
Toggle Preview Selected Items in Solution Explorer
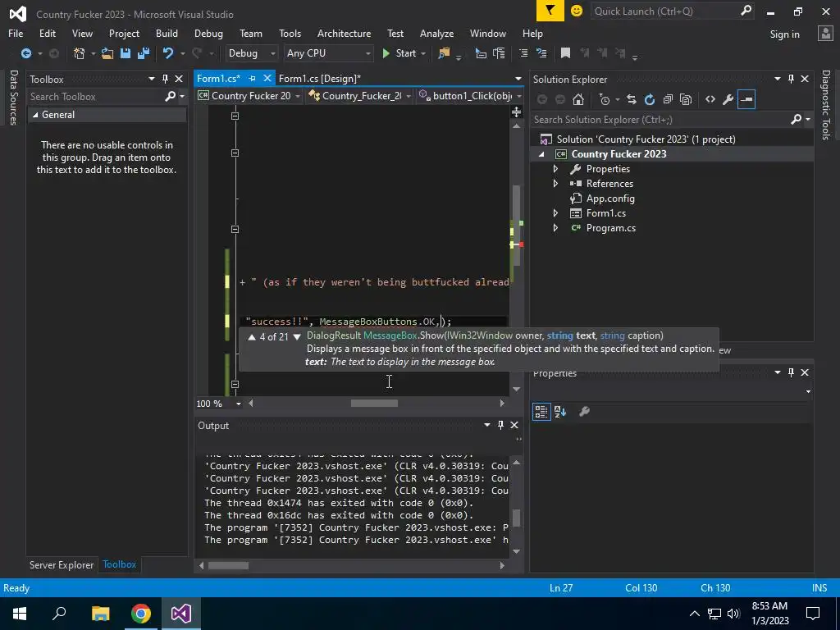pos(746,99)
